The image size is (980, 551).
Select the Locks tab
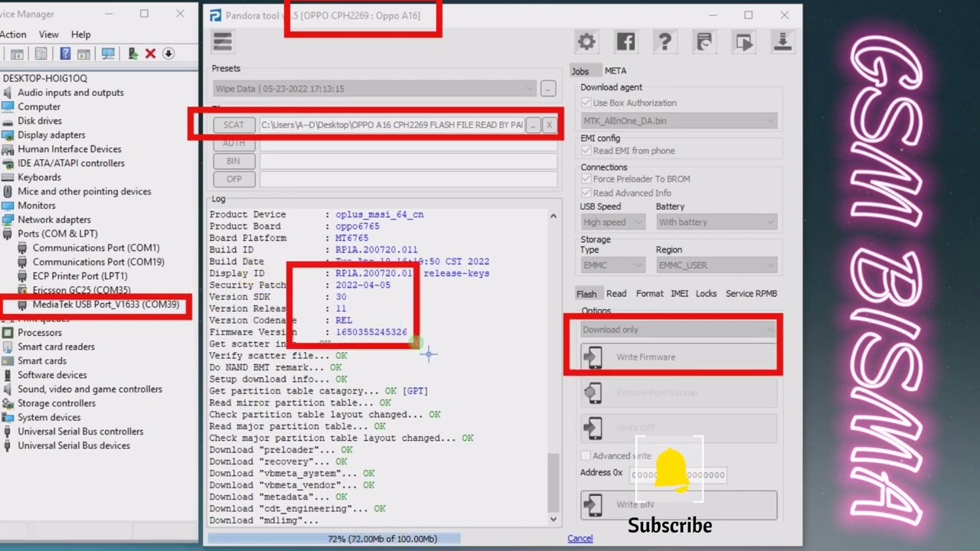pos(707,294)
